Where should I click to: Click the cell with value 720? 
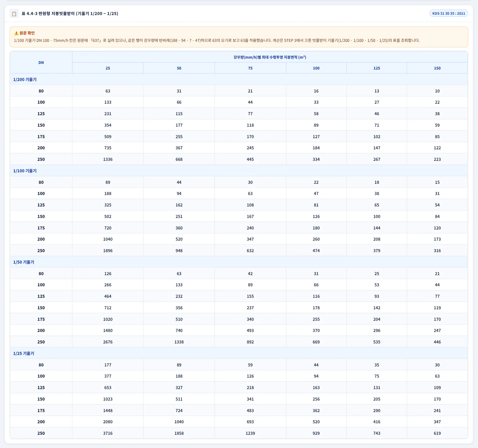pyautogui.click(x=108, y=228)
